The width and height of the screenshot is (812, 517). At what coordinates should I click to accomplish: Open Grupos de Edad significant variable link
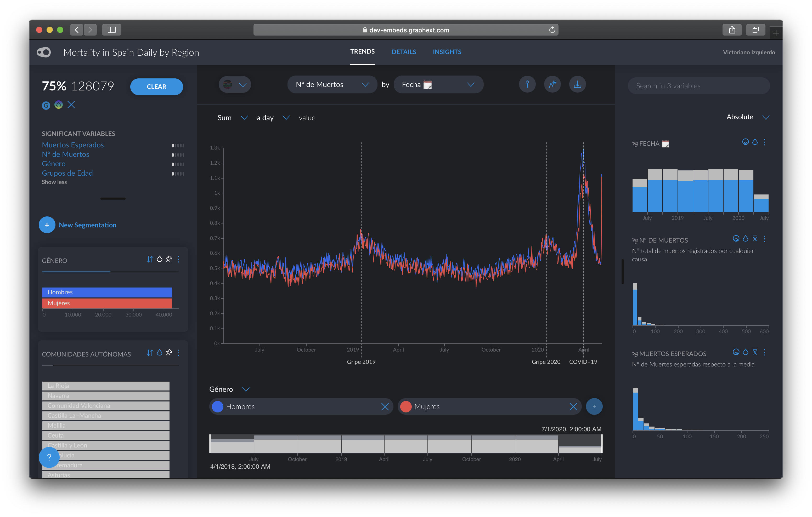coord(67,173)
